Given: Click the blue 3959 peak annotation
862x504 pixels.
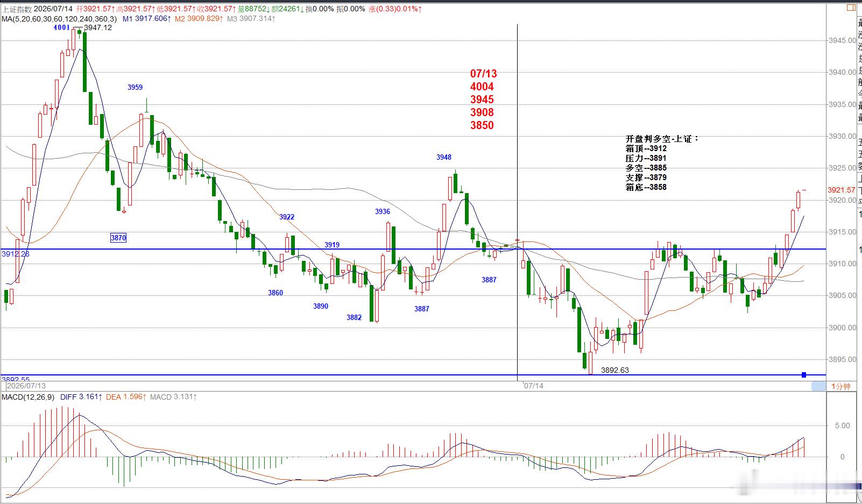Looking at the screenshot, I should coord(135,87).
